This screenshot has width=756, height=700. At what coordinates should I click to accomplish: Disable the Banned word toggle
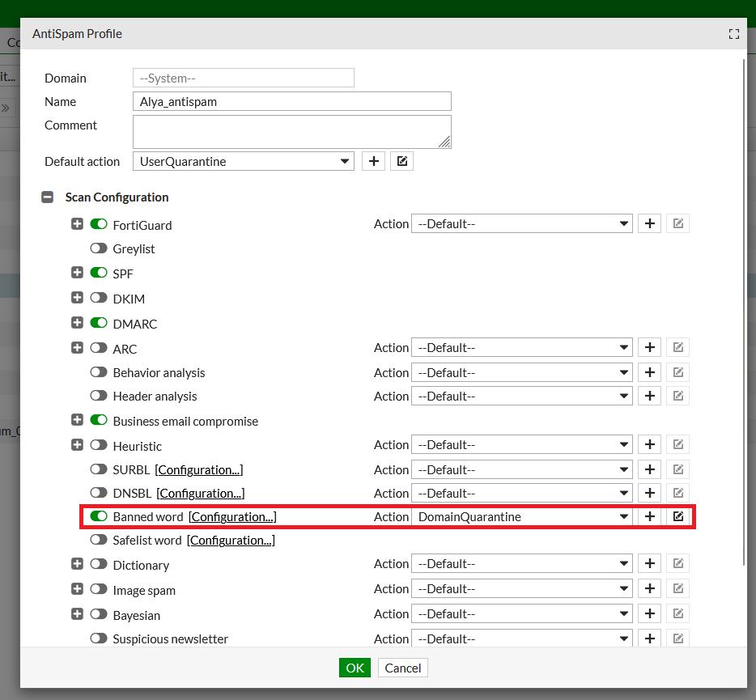(x=99, y=516)
